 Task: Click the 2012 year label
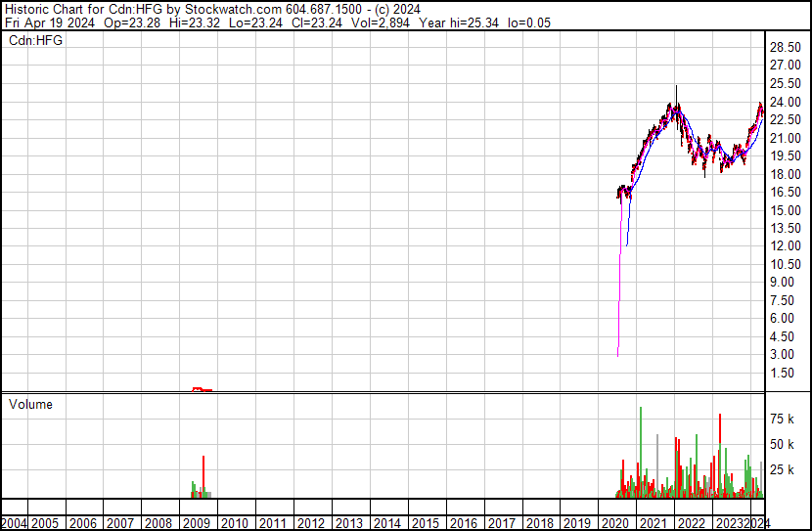(x=310, y=523)
